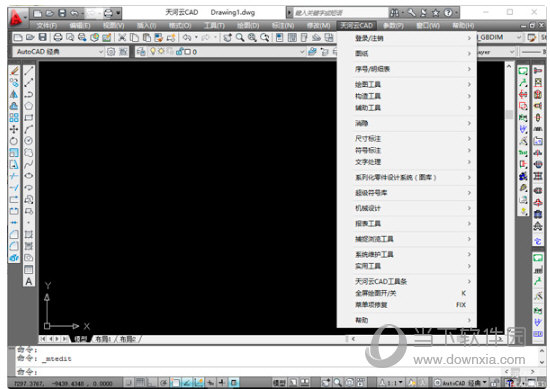Toggle the layer light bulb on/off icon
The height and width of the screenshot is (389, 550).
(153, 52)
